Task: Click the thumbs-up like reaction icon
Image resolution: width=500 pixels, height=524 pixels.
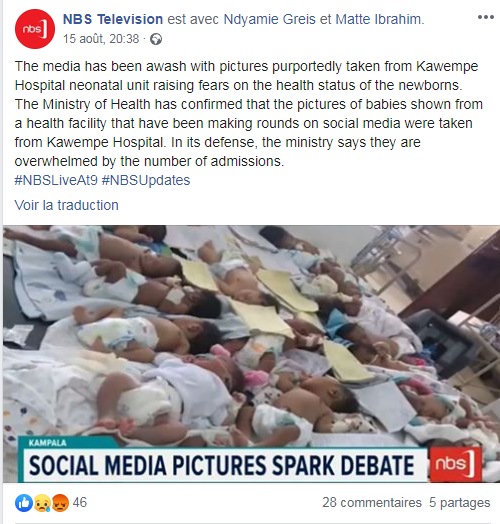Action: coord(24,503)
